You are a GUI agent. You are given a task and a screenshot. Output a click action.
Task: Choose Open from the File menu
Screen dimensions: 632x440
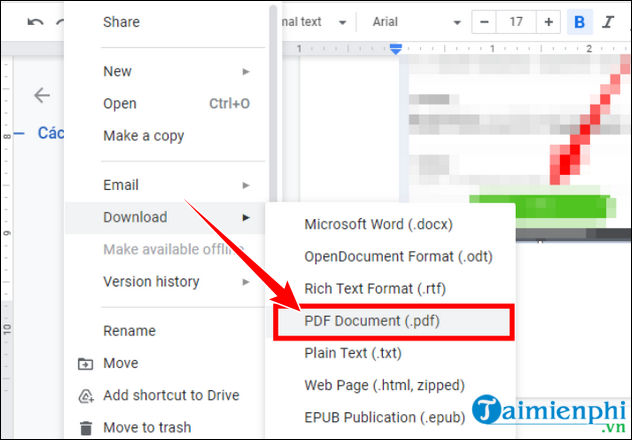pos(165,104)
